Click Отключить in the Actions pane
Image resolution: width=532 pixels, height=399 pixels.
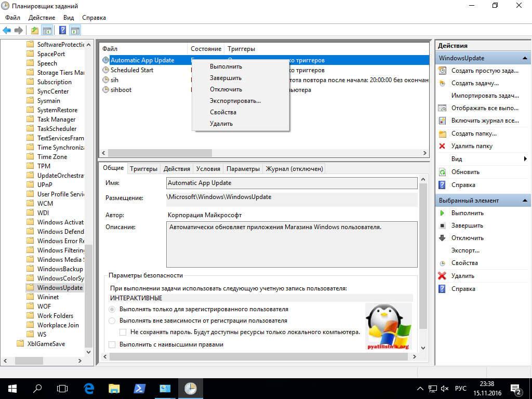[467, 238]
